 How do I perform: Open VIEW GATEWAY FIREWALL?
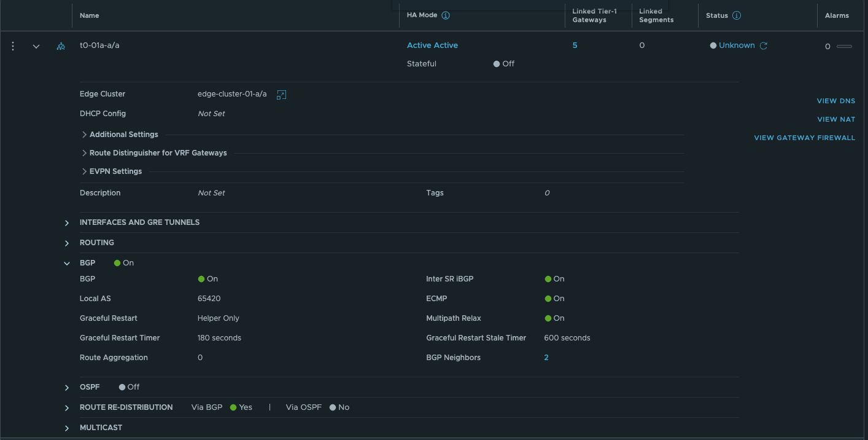click(805, 137)
